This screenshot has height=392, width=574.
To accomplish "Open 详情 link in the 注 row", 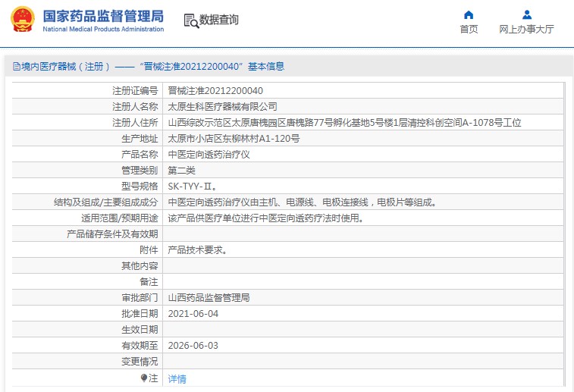I will (x=177, y=379).
